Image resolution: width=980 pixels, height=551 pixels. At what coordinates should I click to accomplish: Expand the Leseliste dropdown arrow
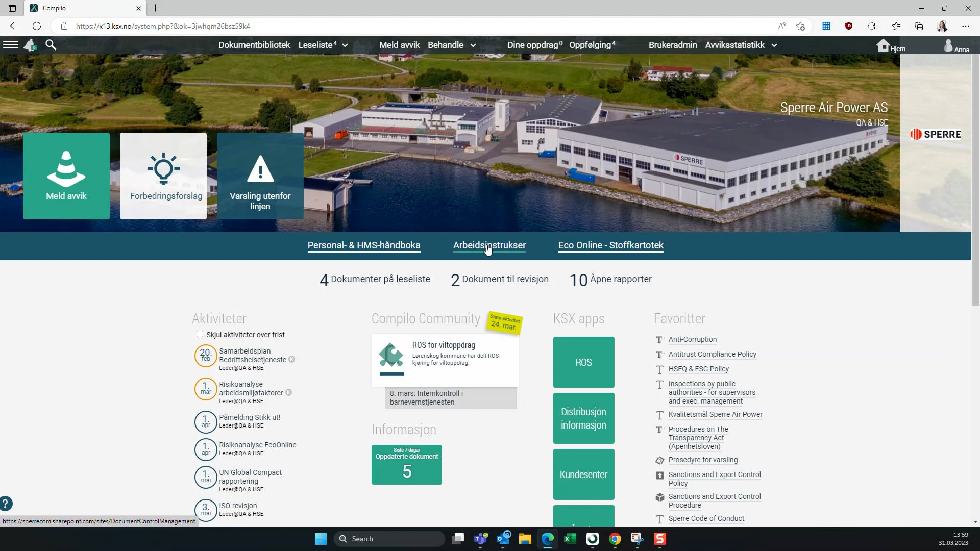click(345, 45)
